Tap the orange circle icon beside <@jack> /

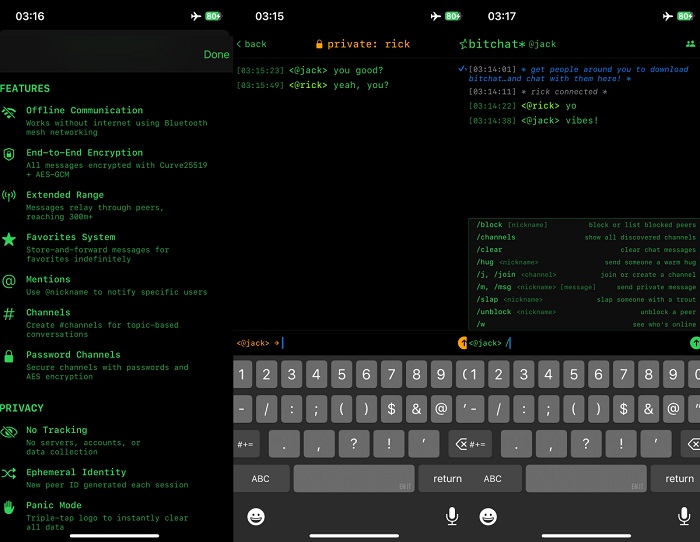coord(462,343)
